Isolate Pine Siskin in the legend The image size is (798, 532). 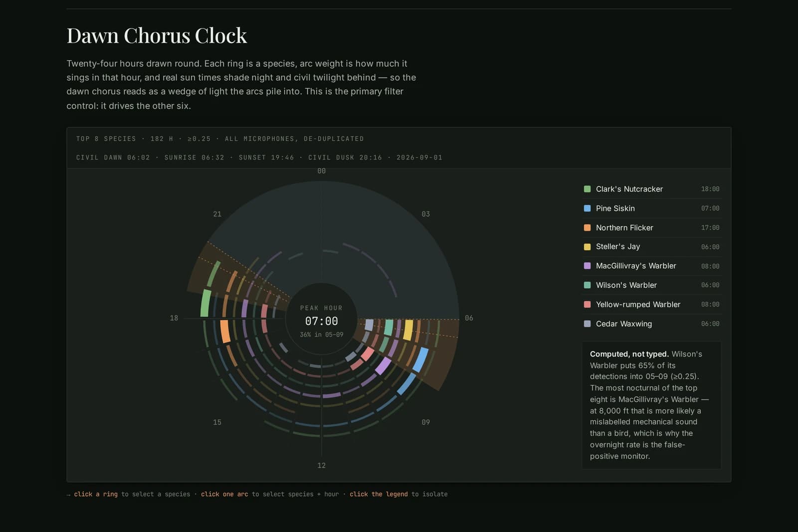(x=651, y=208)
